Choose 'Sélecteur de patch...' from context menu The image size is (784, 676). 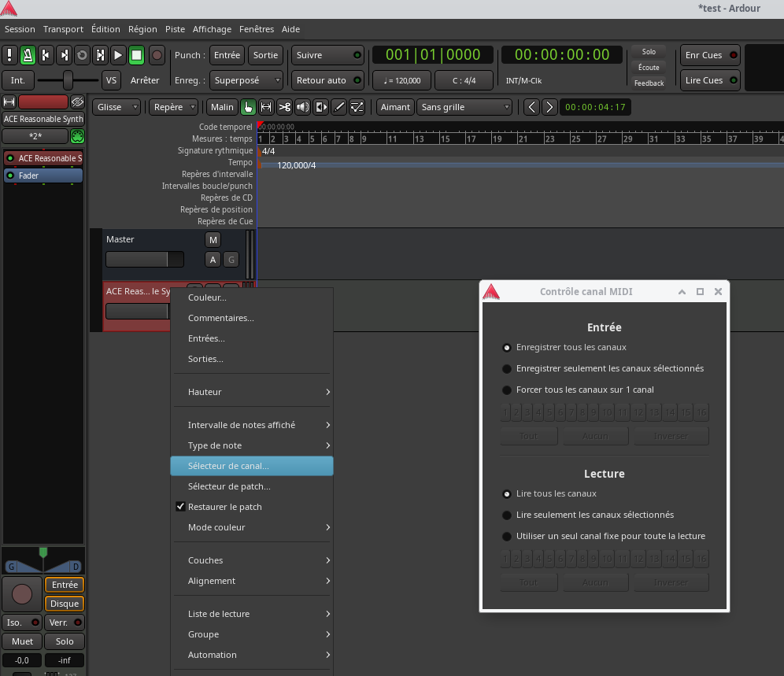229,486
